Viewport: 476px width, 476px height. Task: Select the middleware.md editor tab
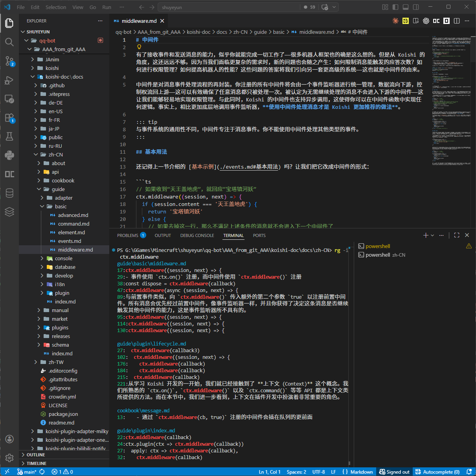click(139, 21)
